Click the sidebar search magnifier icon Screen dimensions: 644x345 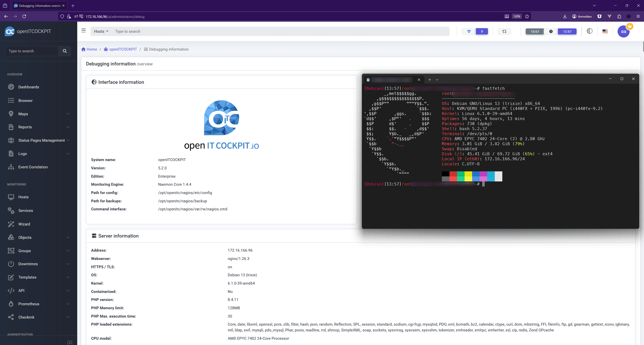click(x=65, y=51)
